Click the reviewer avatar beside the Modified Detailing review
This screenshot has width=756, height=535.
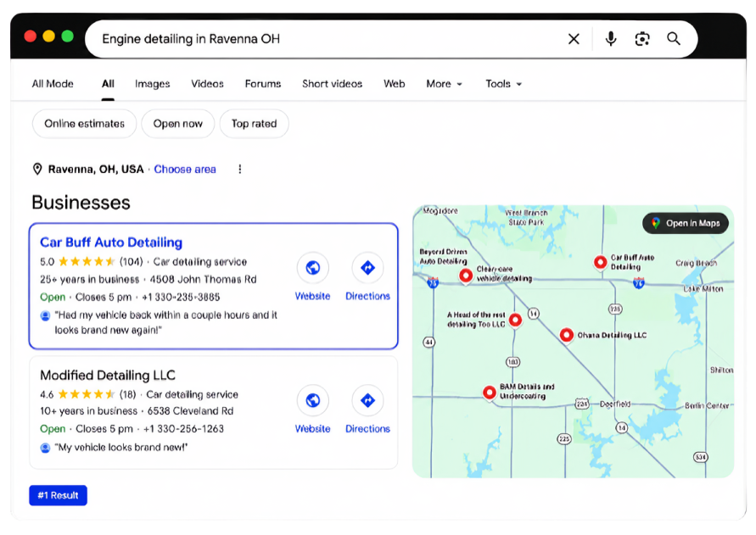[45, 448]
